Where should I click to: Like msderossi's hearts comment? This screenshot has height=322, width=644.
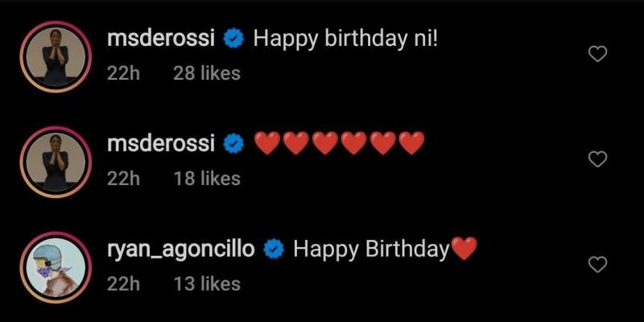coord(597,159)
